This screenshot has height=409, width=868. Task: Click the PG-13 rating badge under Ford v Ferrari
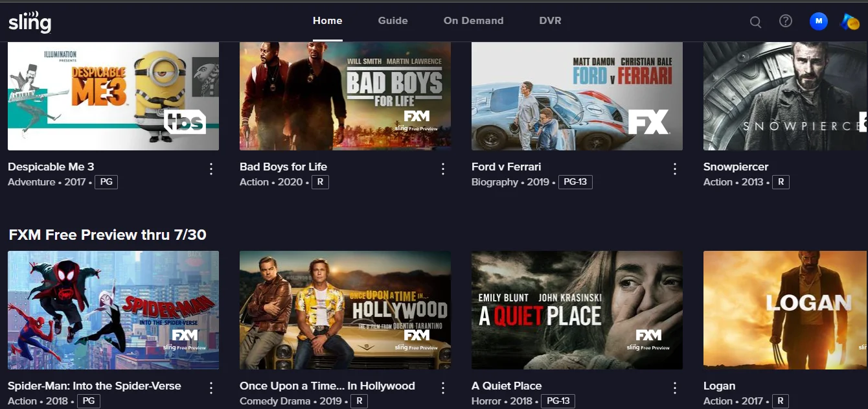575,182
